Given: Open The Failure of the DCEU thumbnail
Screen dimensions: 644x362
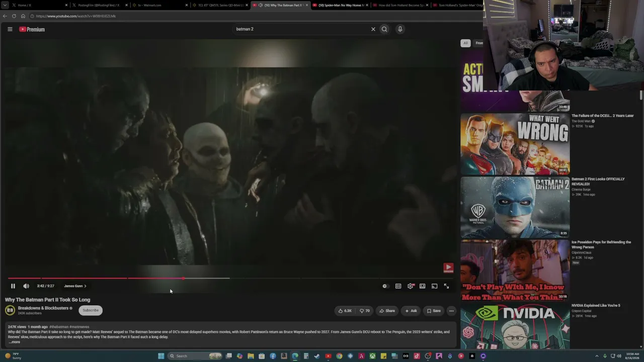Looking at the screenshot, I should [515, 144].
